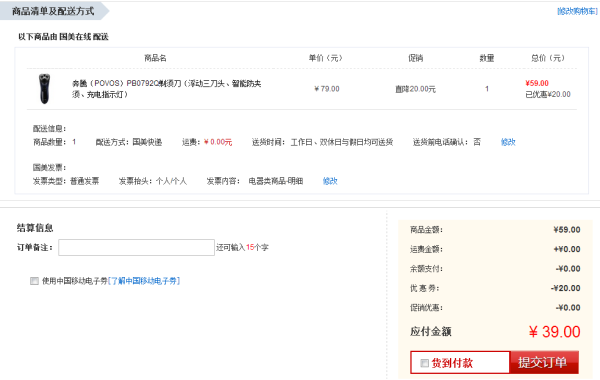Click the 直降20.00元 promotion text

[415, 89]
